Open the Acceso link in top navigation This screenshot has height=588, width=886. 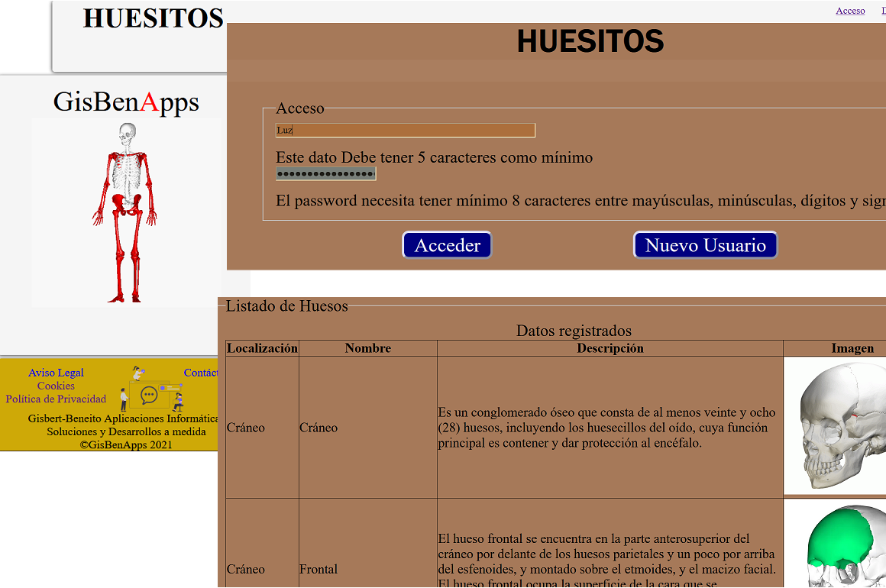(850, 11)
